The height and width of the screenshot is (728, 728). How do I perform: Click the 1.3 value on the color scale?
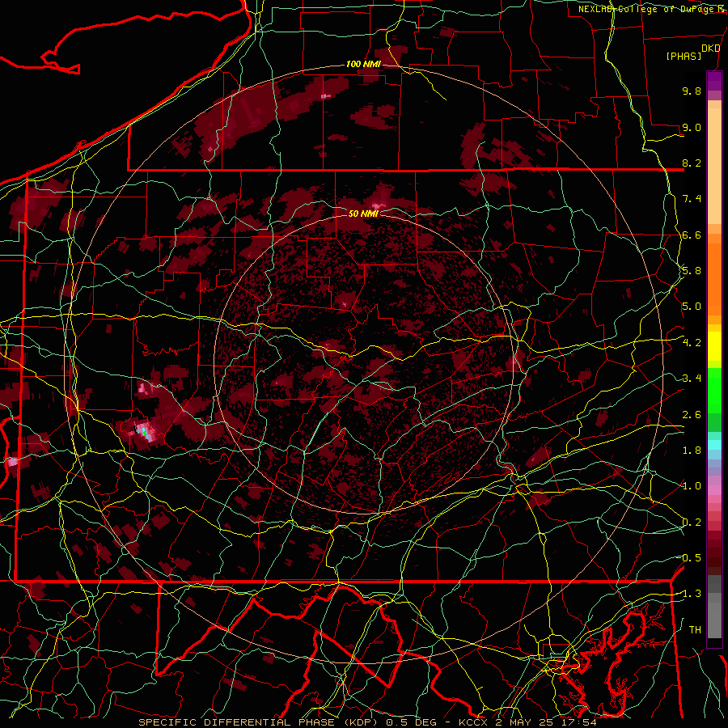[x=692, y=594]
